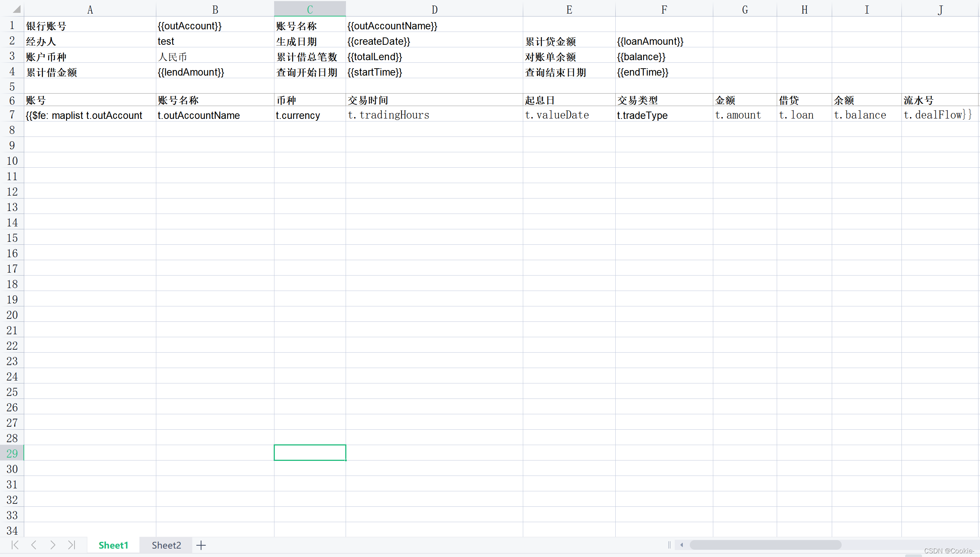Click the scrollbar split handle
Image resolution: width=980 pixels, height=557 pixels.
(669, 545)
